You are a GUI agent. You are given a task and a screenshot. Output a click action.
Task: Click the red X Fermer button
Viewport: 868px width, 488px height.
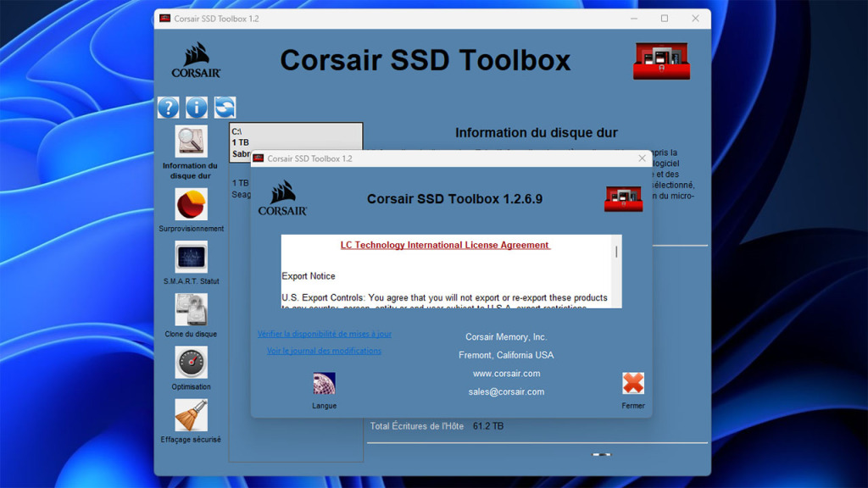coord(632,383)
